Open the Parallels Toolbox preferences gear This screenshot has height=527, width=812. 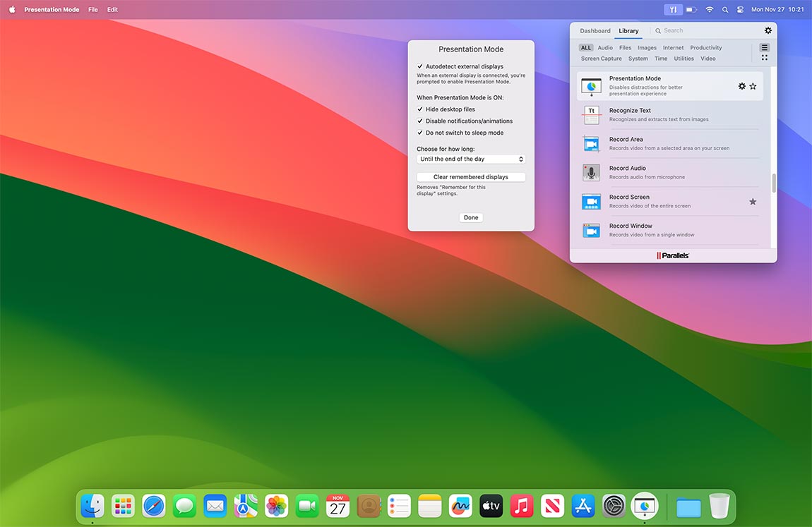point(768,30)
